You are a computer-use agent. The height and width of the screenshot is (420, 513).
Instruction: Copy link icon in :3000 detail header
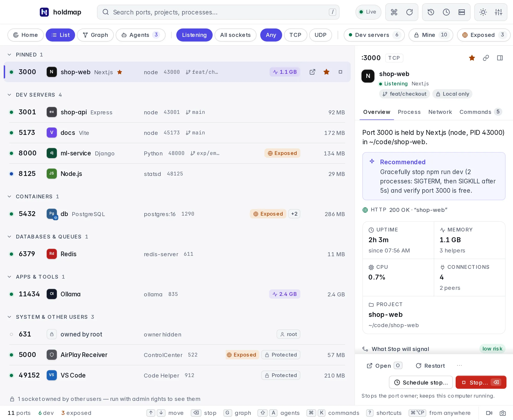pyautogui.click(x=486, y=58)
